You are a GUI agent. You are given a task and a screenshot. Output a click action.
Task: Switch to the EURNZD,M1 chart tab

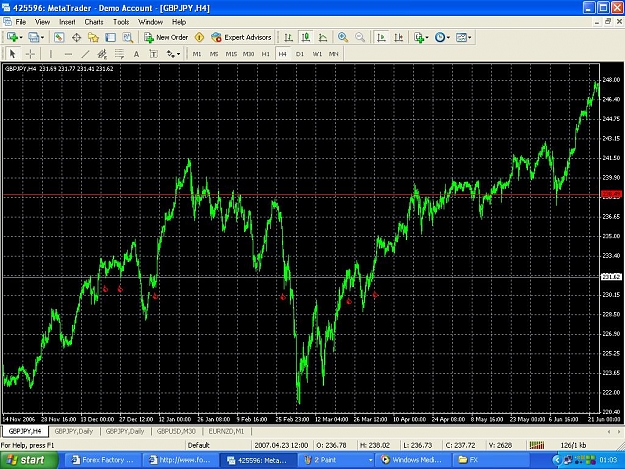pyautogui.click(x=226, y=431)
